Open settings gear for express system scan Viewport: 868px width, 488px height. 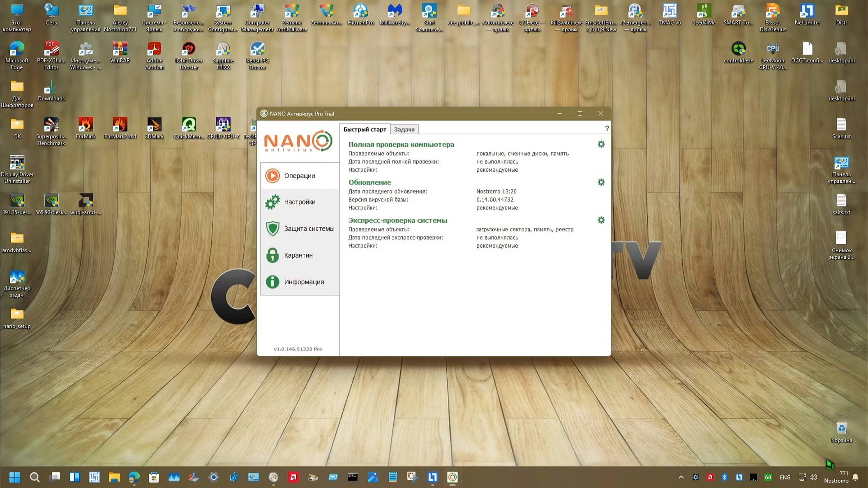click(601, 220)
